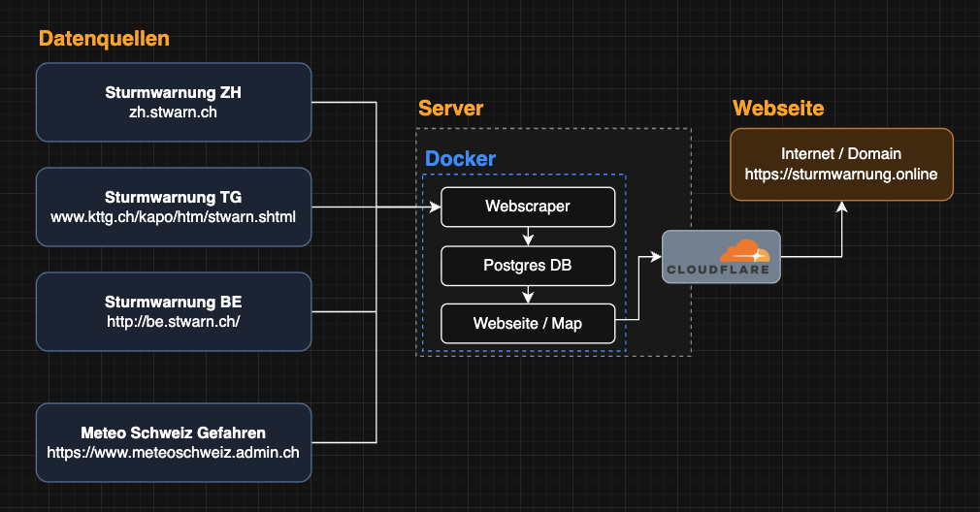Viewport: 980px width, 512px height.
Task: Click the Postgres DB node
Action: point(528,266)
